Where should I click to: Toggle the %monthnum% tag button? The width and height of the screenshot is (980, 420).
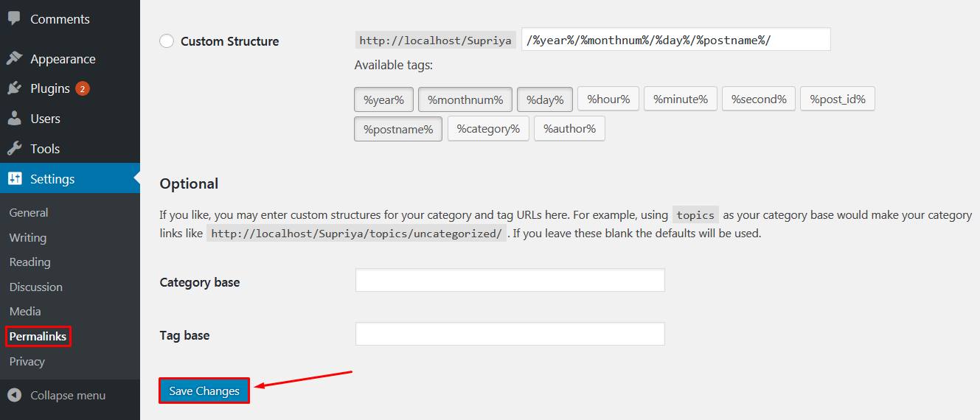click(465, 99)
